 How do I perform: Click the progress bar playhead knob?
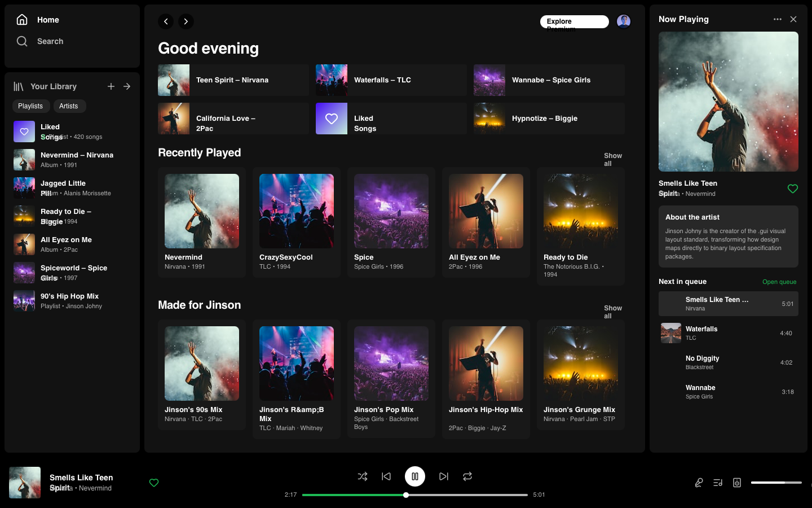point(406,495)
